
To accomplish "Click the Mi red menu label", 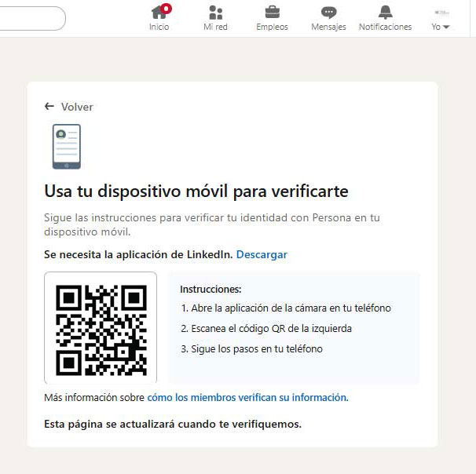I will pyautogui.click(x=215, y=27).
